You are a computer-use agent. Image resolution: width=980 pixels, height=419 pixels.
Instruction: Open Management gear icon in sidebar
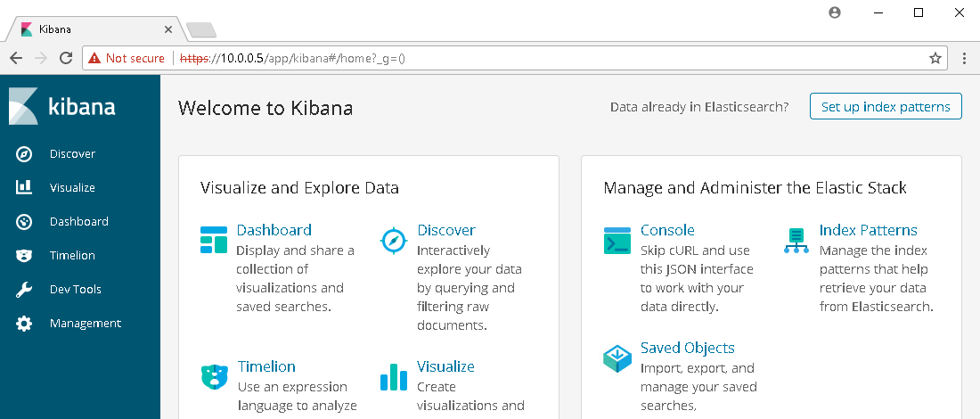tap(24, 324)
